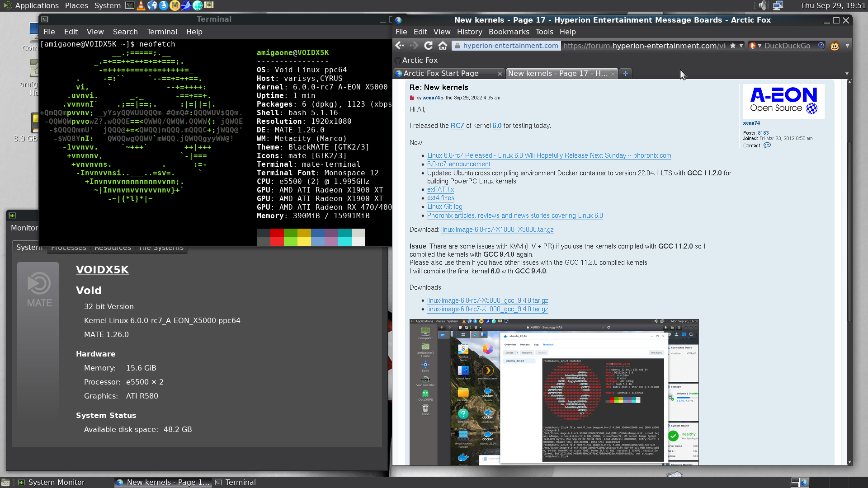868x488 pixels.
Task: Reload the current forum page
Action: (x=428, y=46)
